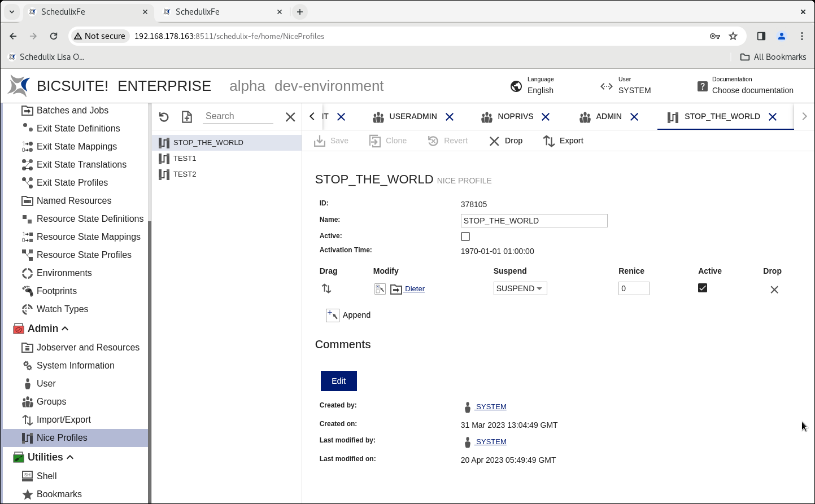Collapse the Utilities section in the sidebar

click(70, 457)
